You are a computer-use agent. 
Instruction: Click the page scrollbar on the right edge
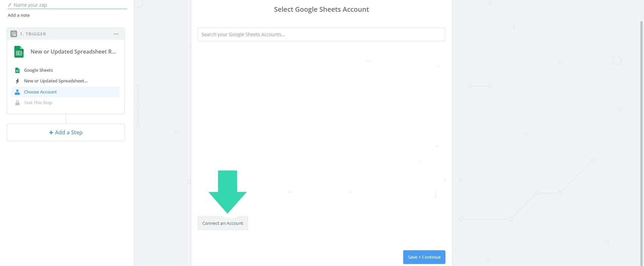641,134
